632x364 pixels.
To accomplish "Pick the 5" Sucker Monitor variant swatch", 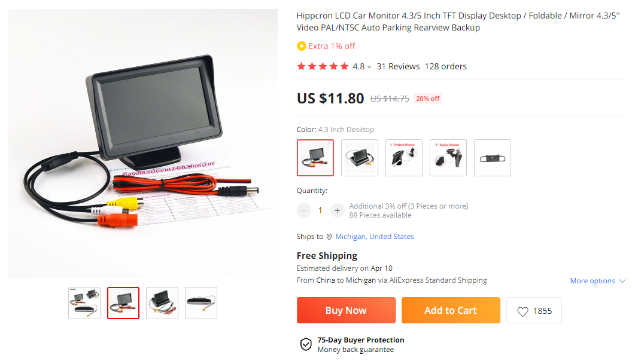I will tap(448, 158).
